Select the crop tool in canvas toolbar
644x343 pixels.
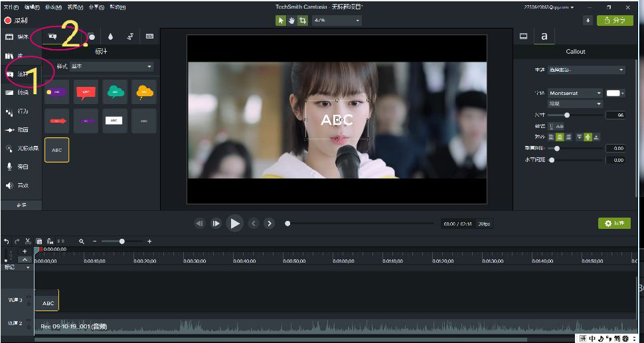303,21
